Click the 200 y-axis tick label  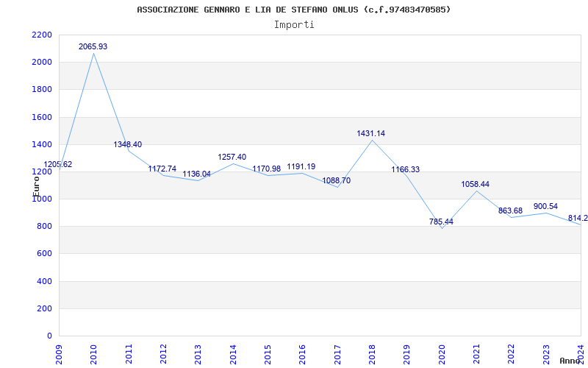pos(44,308)
